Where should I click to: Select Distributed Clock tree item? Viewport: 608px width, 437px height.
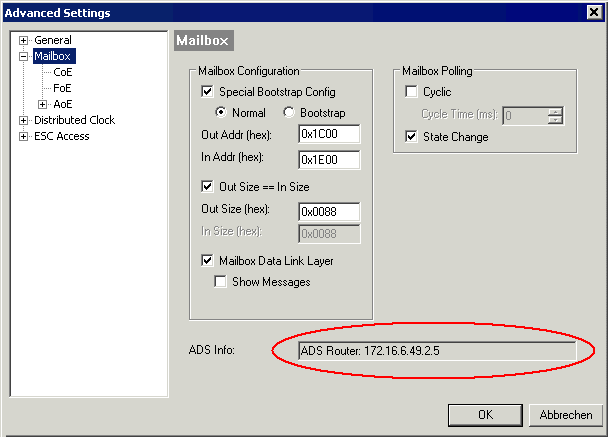point(74,120)
